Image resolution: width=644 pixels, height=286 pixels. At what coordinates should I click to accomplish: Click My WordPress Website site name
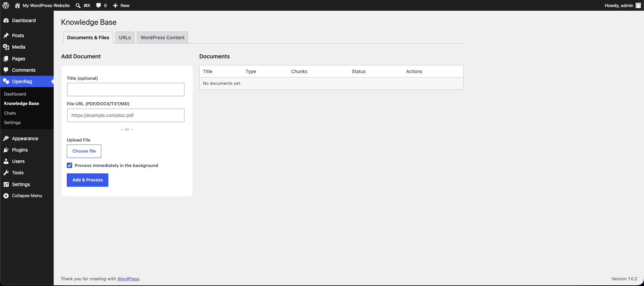point(46,5)
